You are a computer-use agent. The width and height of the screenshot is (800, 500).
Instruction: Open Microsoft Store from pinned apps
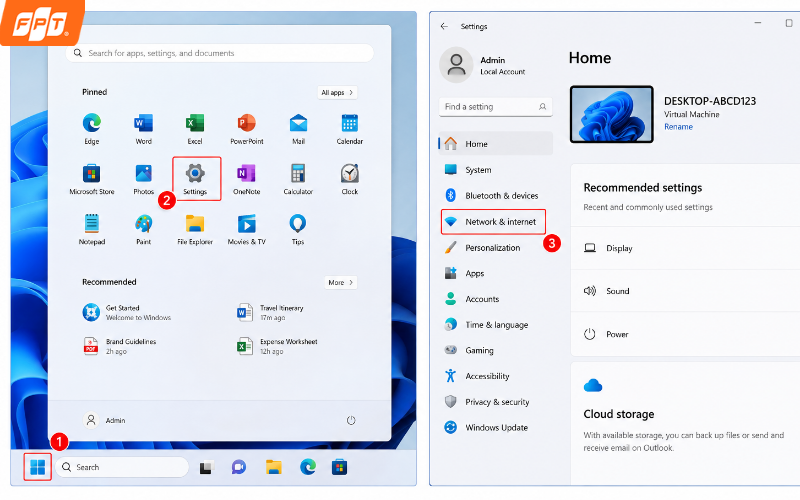click(92, 179)
